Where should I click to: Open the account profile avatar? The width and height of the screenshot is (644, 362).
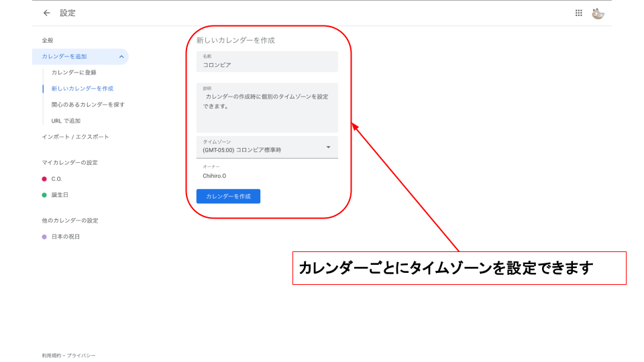(598, 13)
